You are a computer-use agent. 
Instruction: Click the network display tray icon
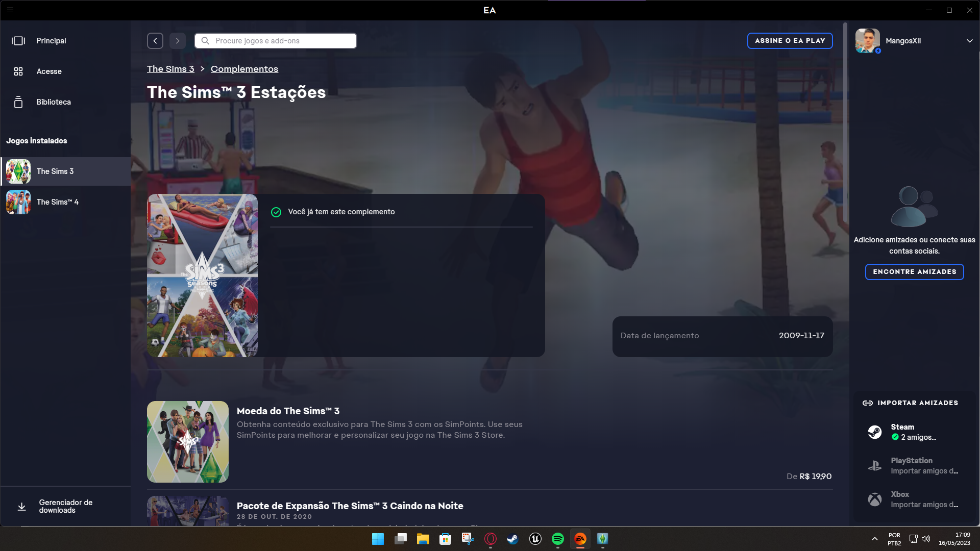[x=913, y=539]
